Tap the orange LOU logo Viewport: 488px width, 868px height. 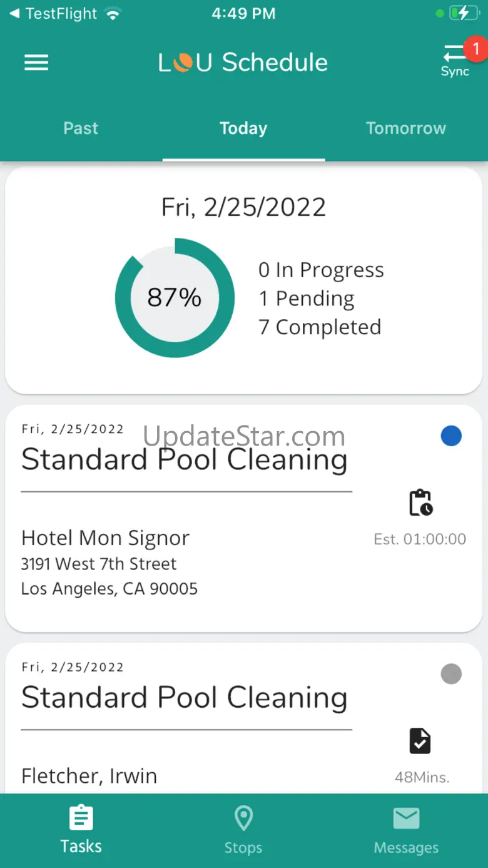183,63
